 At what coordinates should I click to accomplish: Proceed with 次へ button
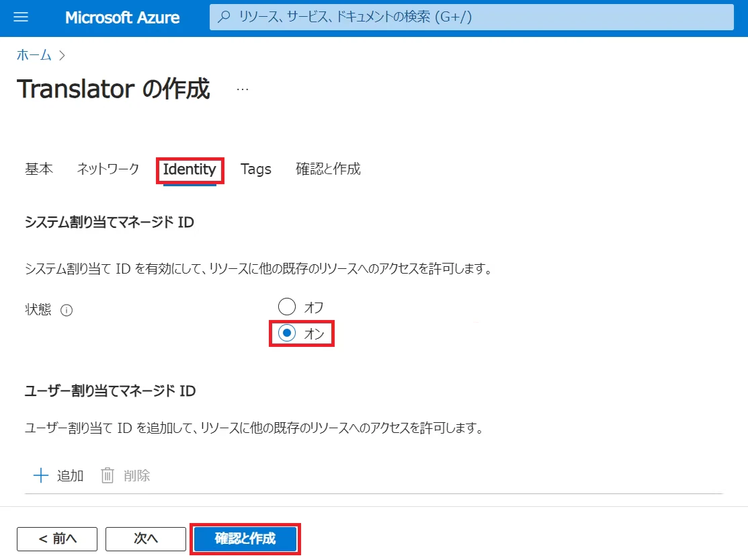(x=145, y=539)
